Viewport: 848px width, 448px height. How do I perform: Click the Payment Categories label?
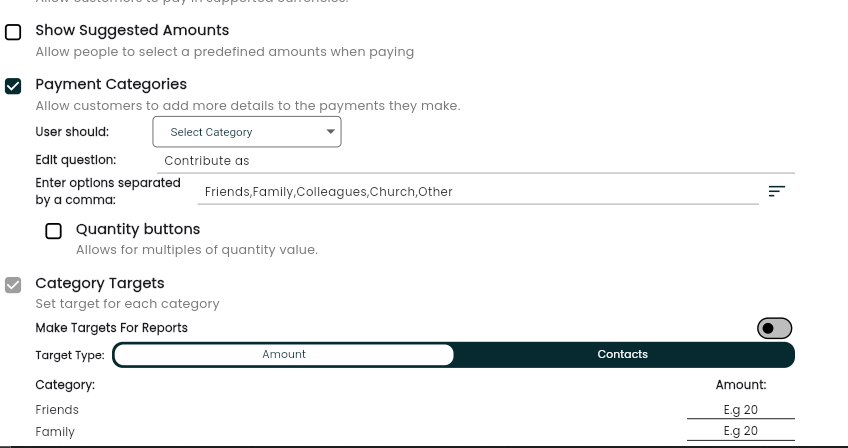point(111,84)
